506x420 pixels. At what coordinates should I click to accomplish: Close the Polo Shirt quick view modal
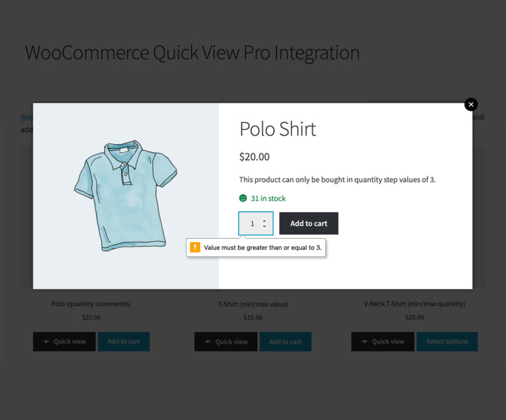[471, 104]
